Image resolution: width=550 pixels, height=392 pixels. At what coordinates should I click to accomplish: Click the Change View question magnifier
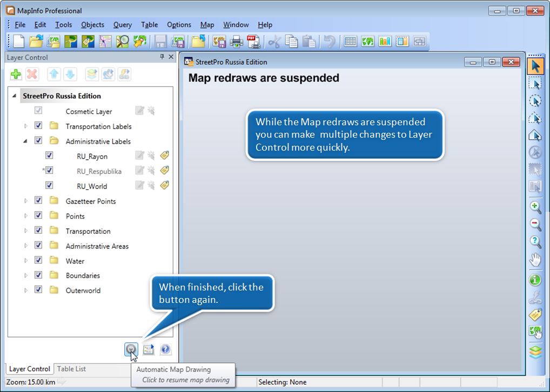coord(535,241)
